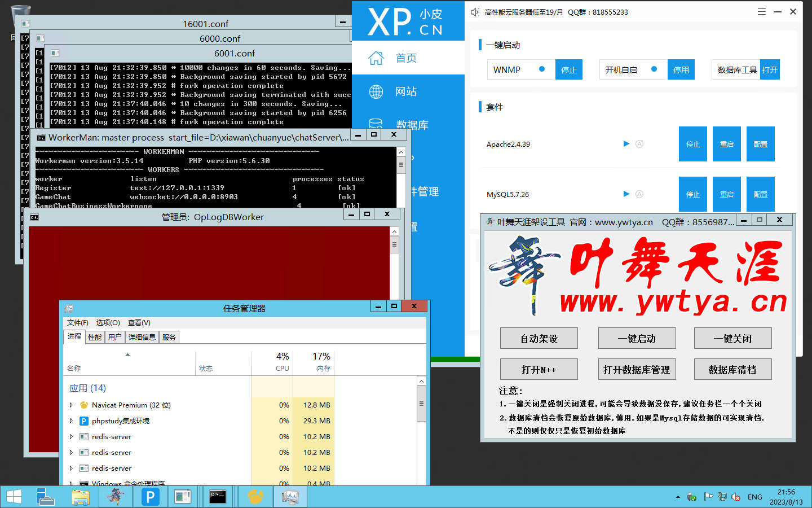The height and width of the screenshot is (508, 812).
Task: Click the 一键启动 button in 叶舞天涯 tool
Action: (x=637, y=339)
